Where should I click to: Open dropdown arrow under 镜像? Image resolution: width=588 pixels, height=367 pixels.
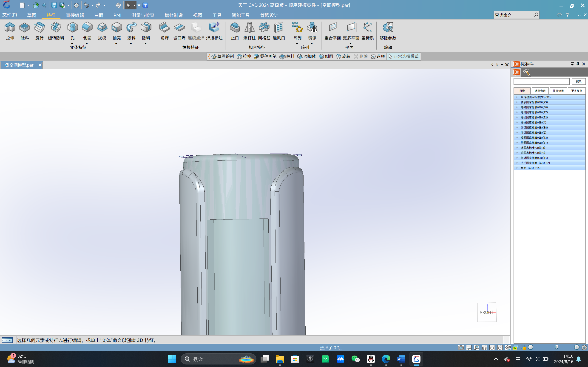312,44
